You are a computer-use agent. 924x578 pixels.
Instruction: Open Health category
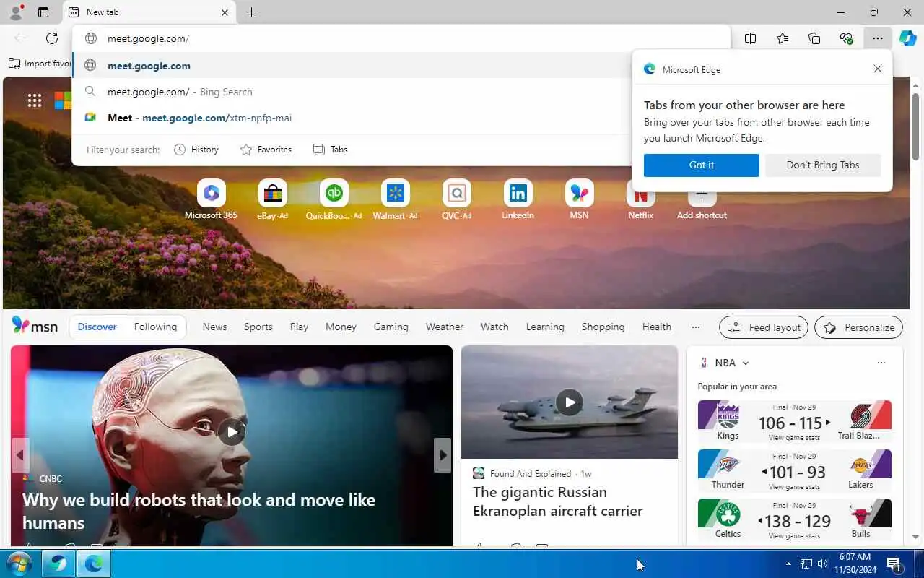(x=657, y=327)
